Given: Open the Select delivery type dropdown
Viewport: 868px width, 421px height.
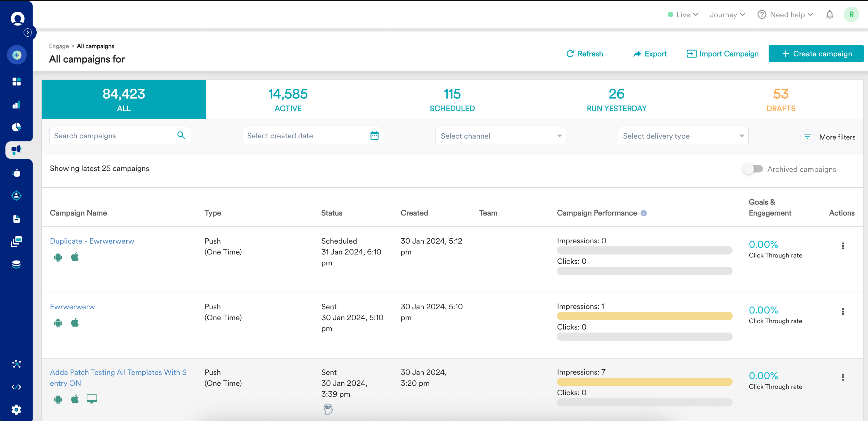Looking at the screenshot, I should pos(683,136).
